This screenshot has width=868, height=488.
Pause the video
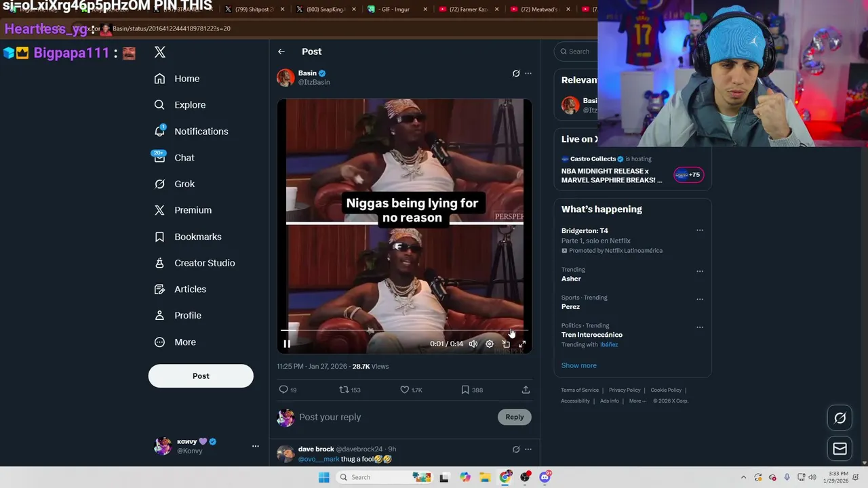(287, 344)
